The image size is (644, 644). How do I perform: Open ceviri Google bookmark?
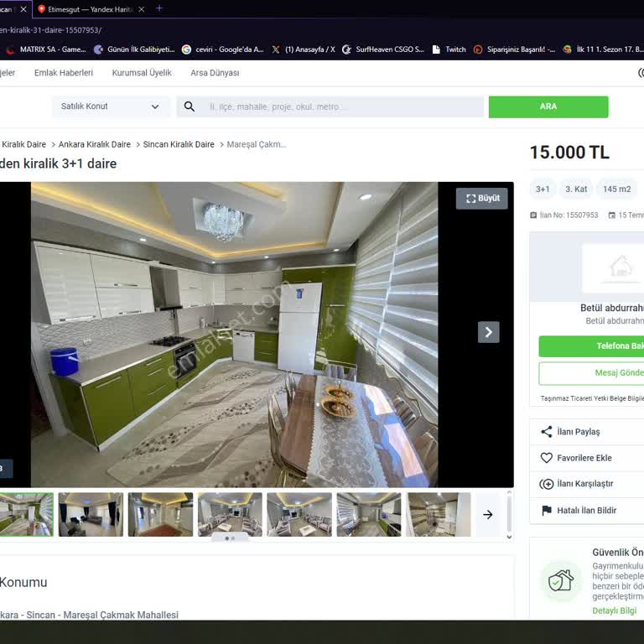pos(222,49)
